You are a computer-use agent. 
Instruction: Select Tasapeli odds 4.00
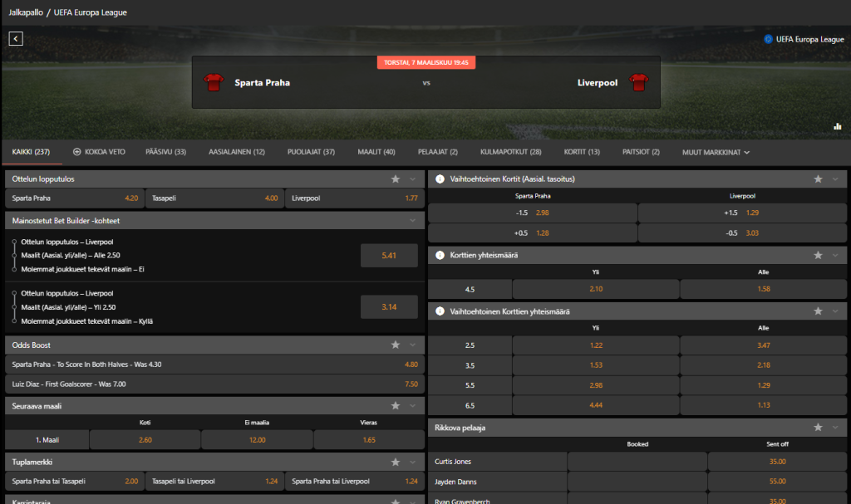coord(214,198)
